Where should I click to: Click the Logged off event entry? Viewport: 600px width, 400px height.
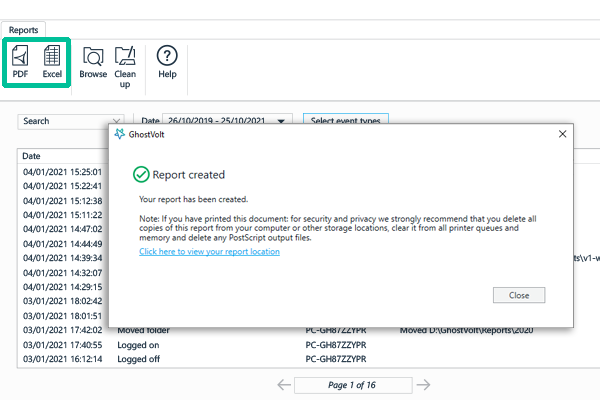[x=139, y=359]
